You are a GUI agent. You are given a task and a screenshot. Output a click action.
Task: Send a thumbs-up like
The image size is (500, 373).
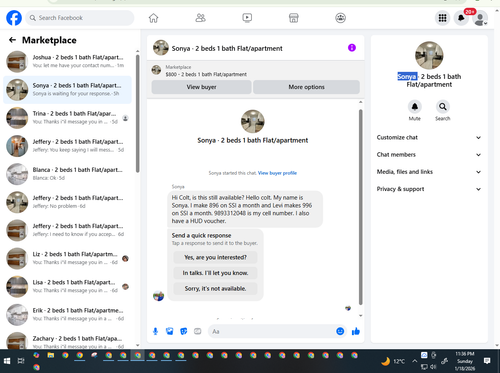coord(356,331)
